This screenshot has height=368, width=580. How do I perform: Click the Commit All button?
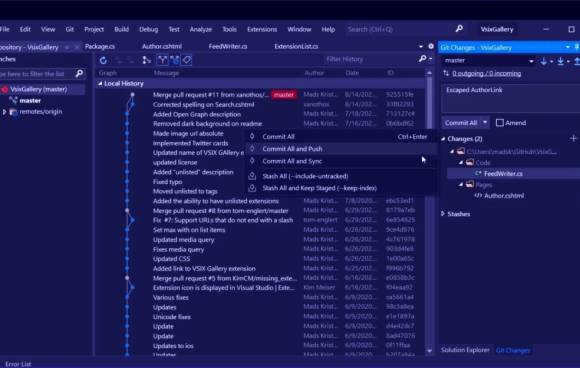point(461,123)
